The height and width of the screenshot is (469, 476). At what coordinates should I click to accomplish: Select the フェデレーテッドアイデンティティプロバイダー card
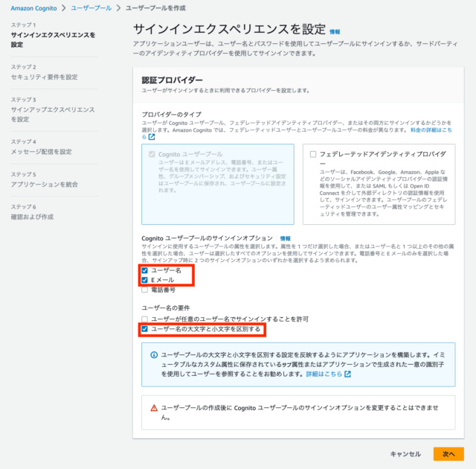point(379,185)
